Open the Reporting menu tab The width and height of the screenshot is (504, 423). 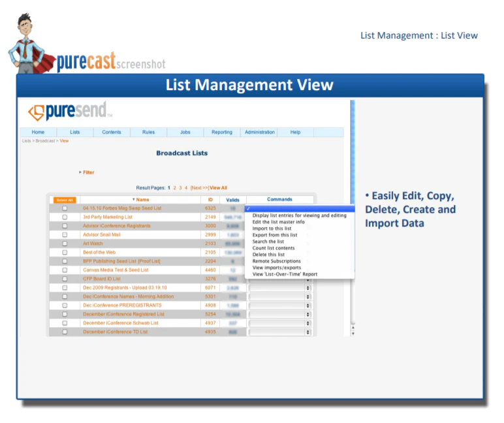pos(222,132)
